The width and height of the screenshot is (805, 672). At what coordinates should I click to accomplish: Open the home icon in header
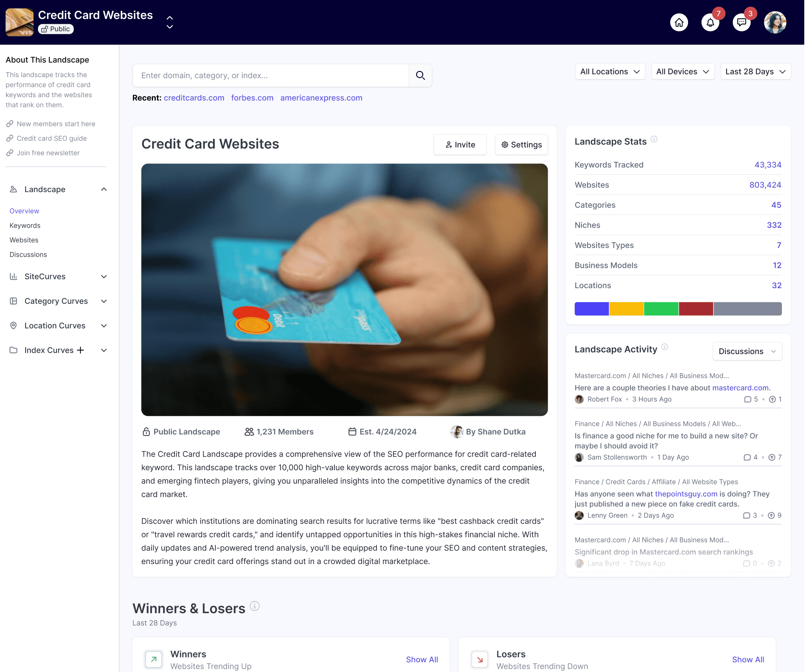(679, 22)
